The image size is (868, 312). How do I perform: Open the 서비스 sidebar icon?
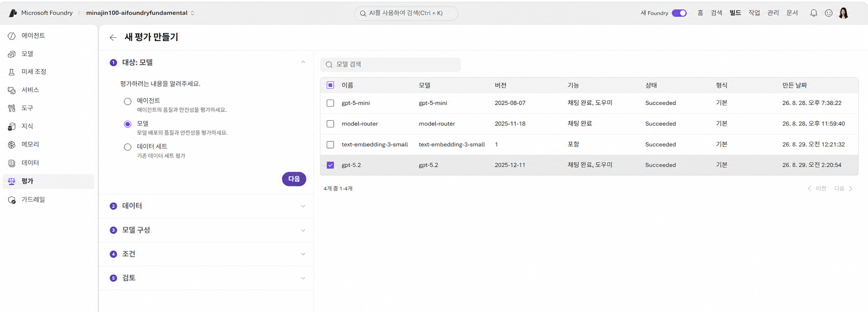coord(12,90)
